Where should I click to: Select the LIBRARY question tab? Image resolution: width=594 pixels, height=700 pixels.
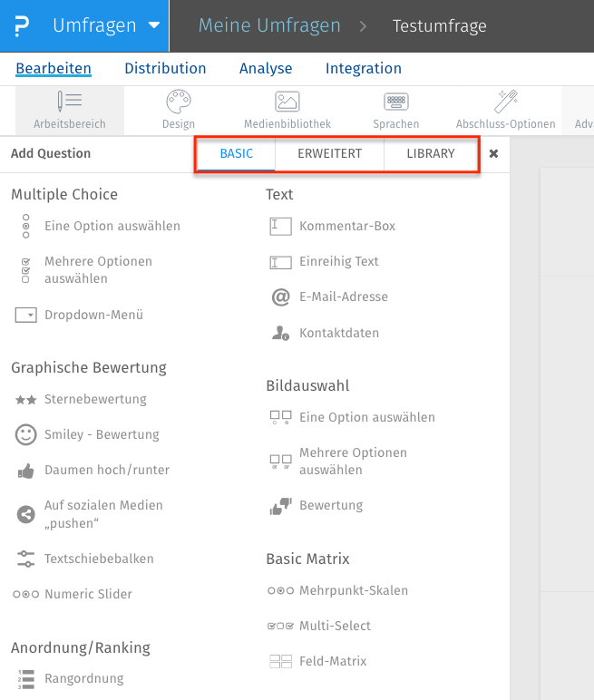(431, 153)
